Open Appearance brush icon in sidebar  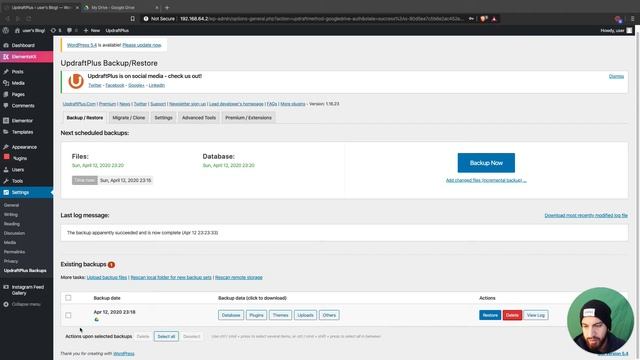(6, 147)
